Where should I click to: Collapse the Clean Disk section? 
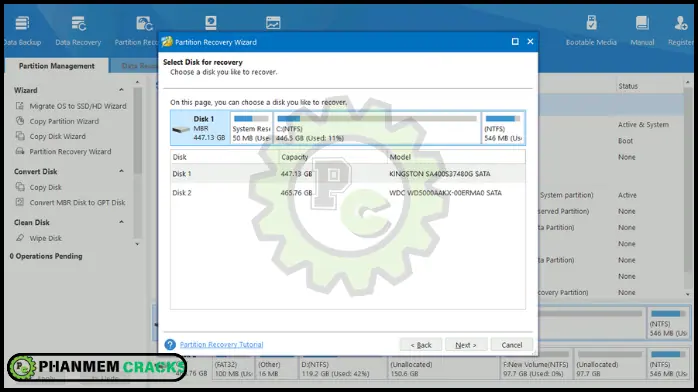[122, 222]
